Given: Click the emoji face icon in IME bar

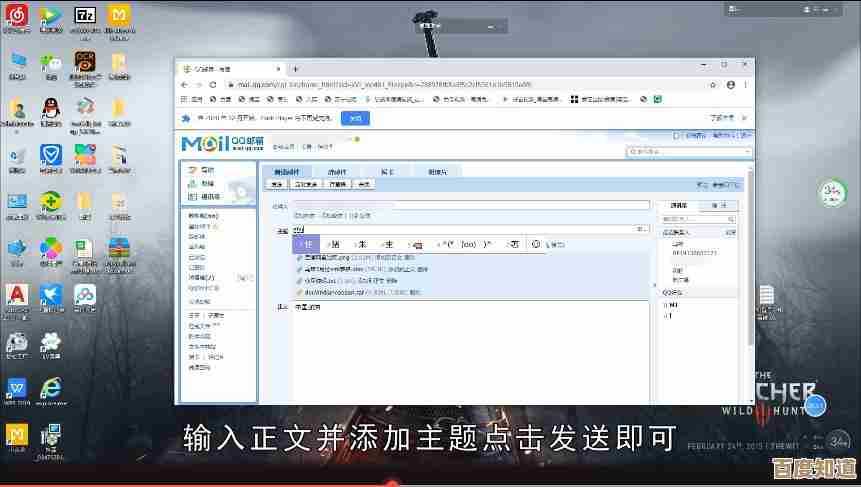Looking at the screenshot, I should tap(536, 244).
